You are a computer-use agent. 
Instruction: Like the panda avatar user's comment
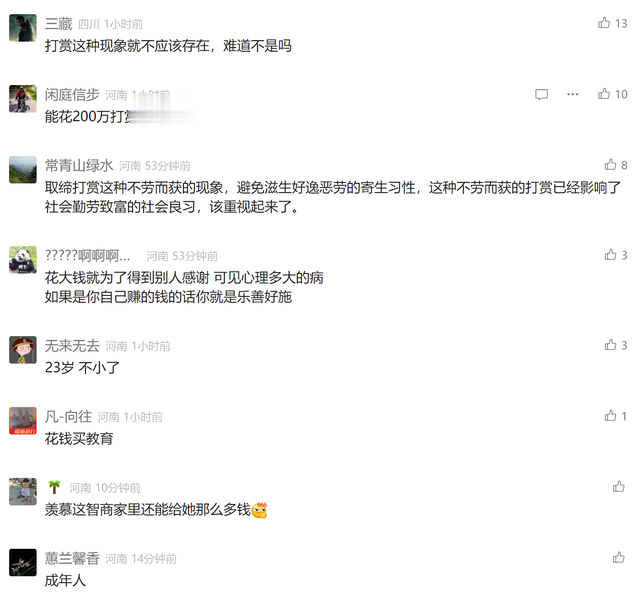[610, 255]
